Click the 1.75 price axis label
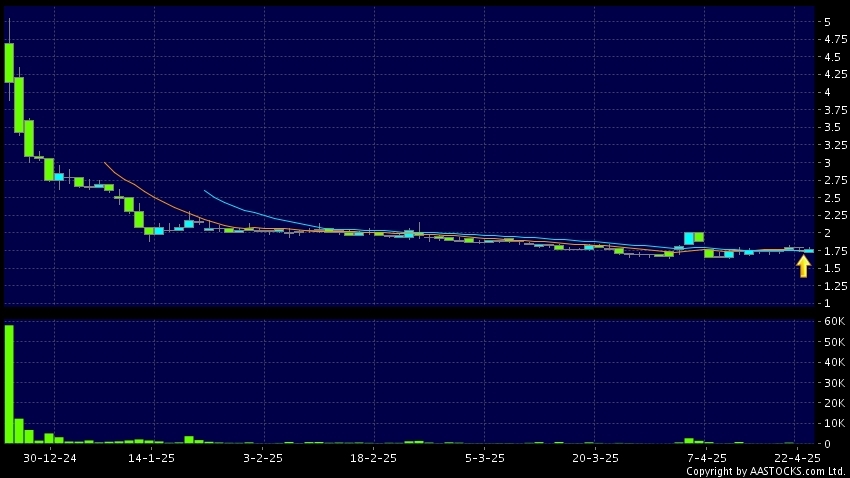This screenshot has width=850, height=478. (x=835, y=251)
